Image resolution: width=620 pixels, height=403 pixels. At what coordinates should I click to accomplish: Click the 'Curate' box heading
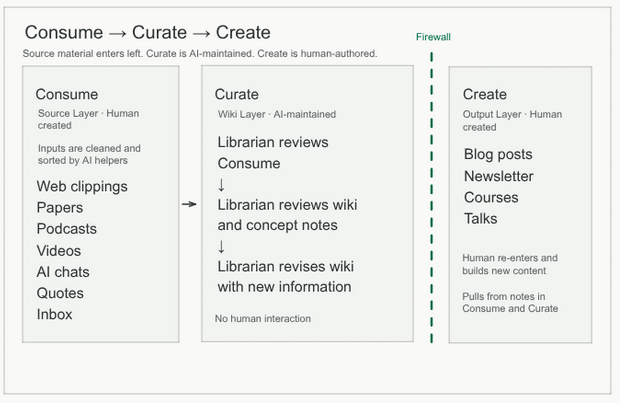coord(236,94)
